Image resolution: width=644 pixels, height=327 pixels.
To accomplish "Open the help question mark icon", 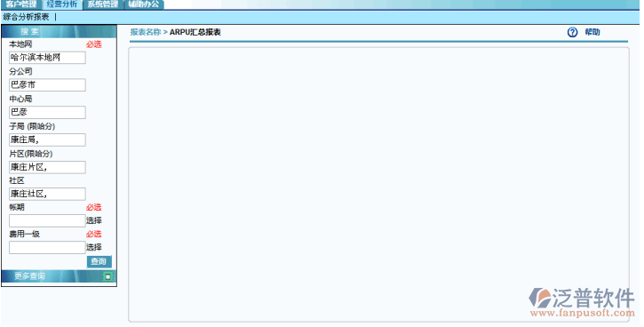I will tap(572, 33).
